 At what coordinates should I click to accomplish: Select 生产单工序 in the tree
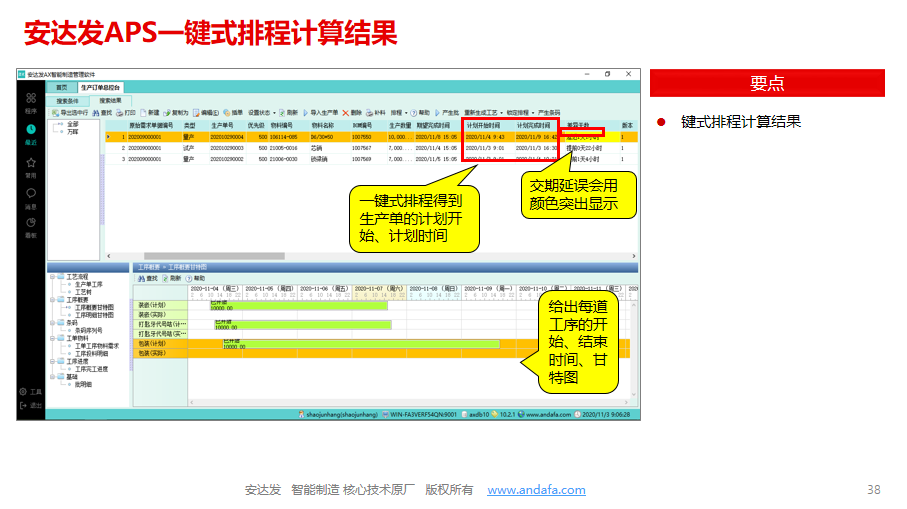pos(89,285)
